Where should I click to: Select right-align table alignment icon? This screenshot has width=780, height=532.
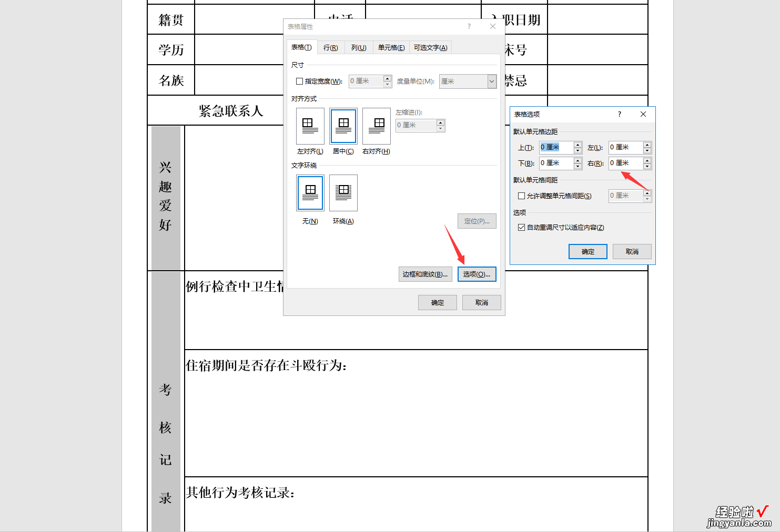(377, 126)
